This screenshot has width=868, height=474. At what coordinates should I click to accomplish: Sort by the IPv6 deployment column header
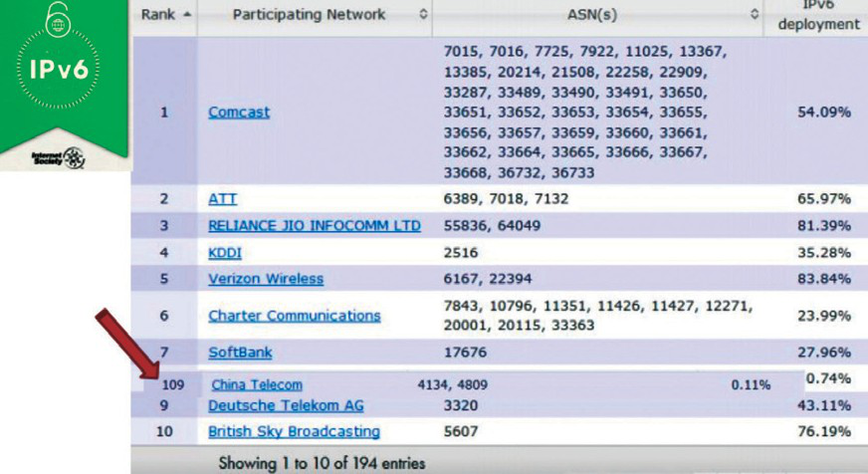(816, 17)
